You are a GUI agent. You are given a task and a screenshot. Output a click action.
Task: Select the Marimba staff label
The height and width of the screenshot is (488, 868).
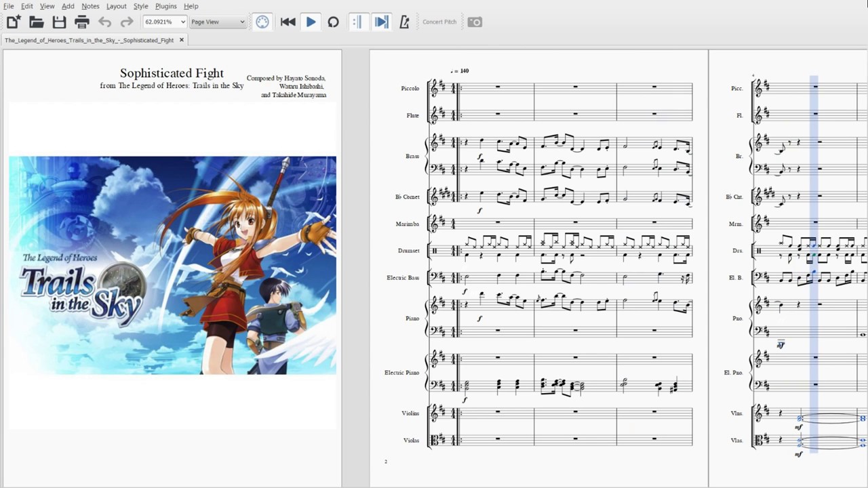pos(408,224)
